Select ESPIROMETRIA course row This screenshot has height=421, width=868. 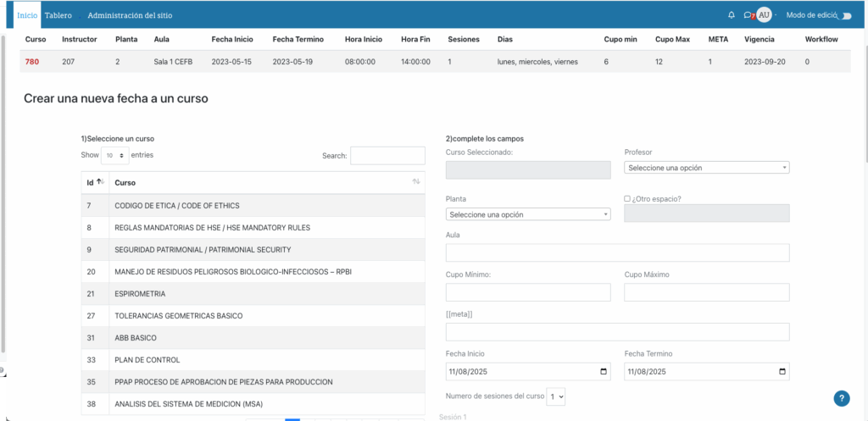point(253,294)
